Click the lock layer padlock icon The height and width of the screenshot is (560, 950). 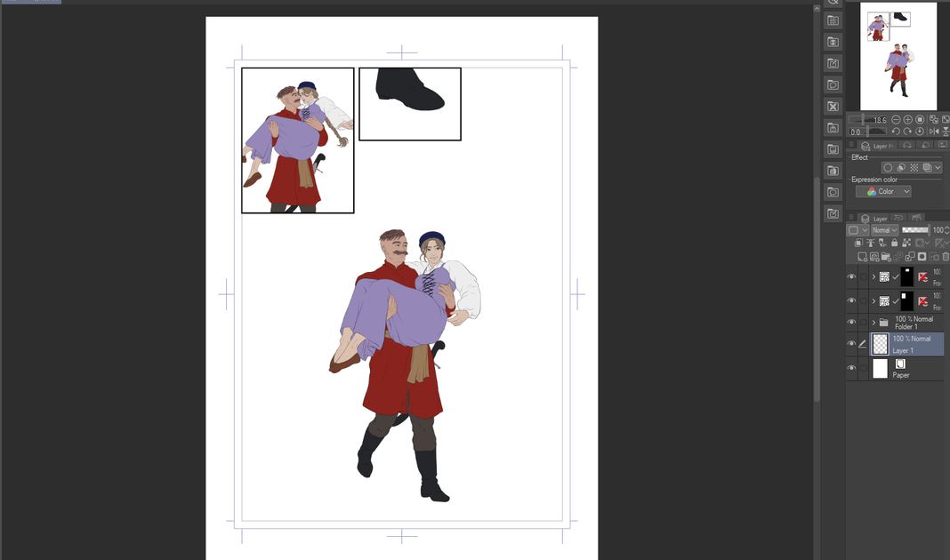click(x=895, y=243)
